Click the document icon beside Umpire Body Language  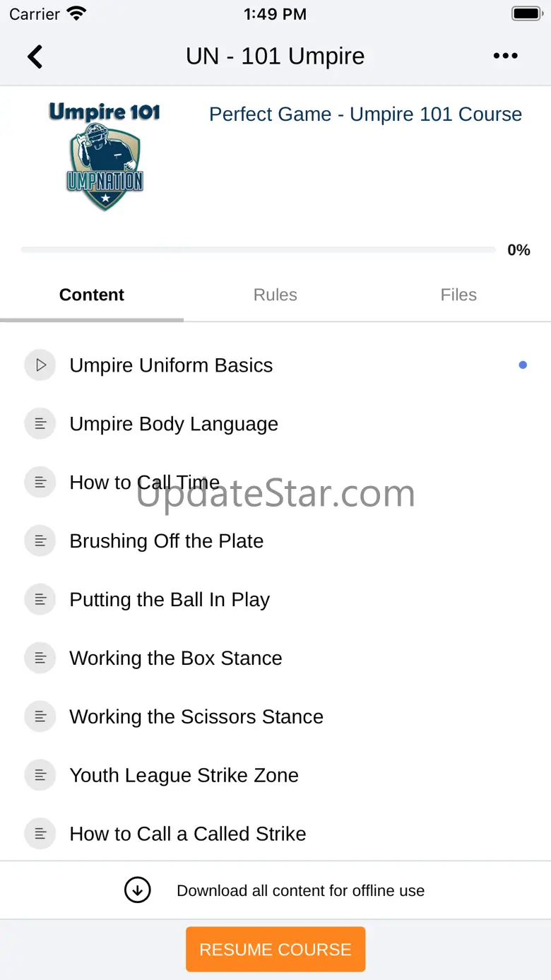(x=40, y=424)
